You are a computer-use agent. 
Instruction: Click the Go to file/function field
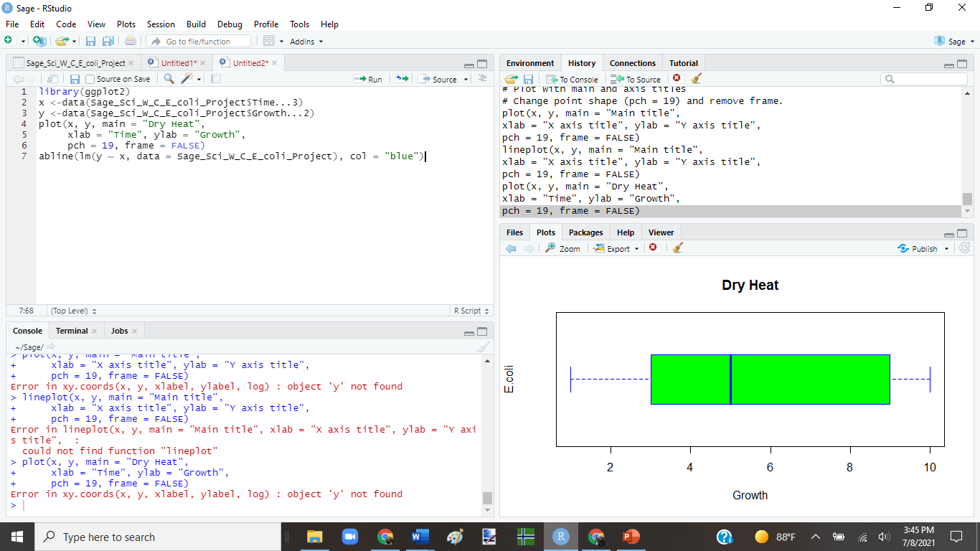coord(198,42)
